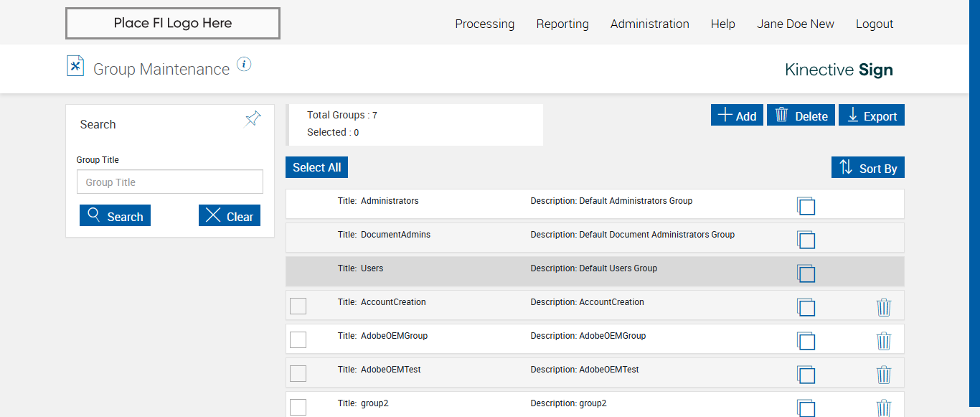The image size is (980, 417).
Task: Focus the Group Title search field
Action: [170, 182]
